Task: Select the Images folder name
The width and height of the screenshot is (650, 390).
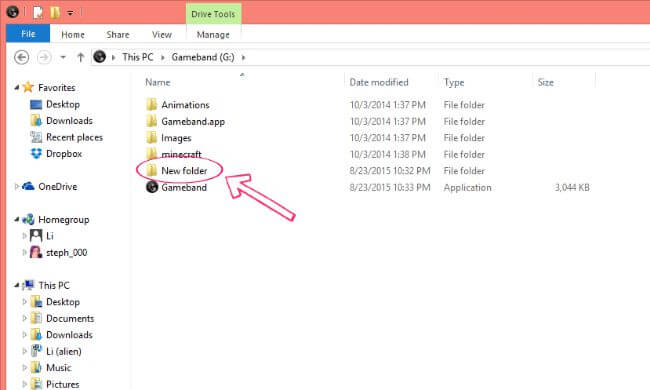Action: tap(176, 138)
